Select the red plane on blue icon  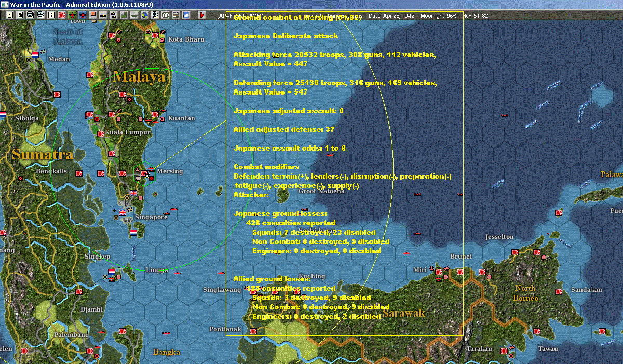pyautogui.click(x=83, y=15)
